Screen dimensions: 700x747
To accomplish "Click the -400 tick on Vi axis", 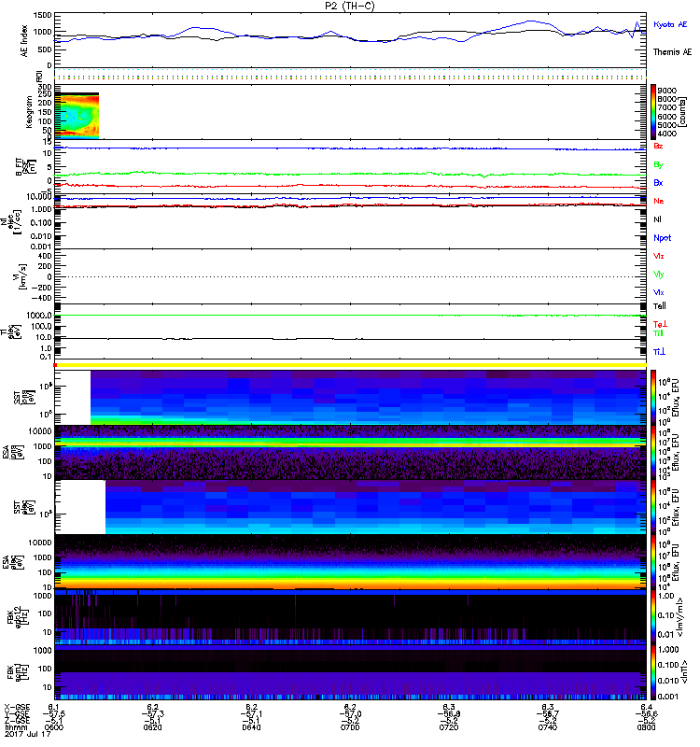I will pyautogui.click(x=40, y=298).
